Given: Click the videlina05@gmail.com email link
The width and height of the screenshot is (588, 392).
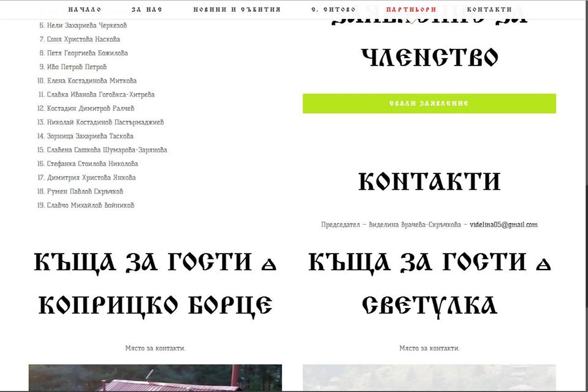Looking at the screenshot, I should (503, 225).
